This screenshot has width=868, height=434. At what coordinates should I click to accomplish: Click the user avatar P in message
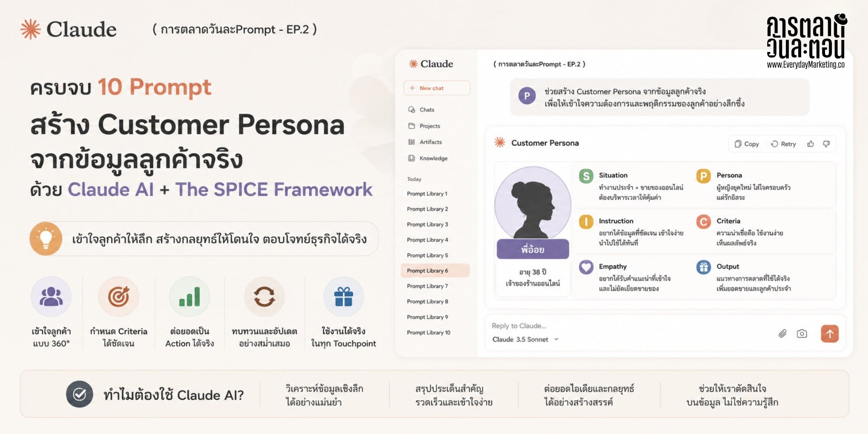click(527, 96)
